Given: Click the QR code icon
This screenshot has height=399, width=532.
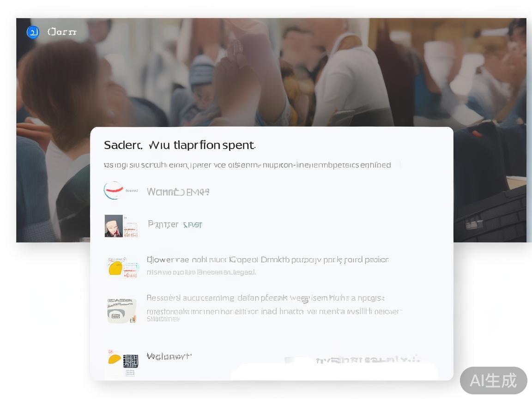Looking at the screenshot, I should tap(131, 361).
